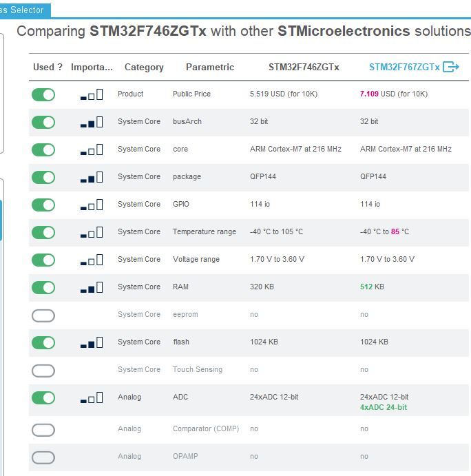Open the STM32F767ZGTx part link
The image size is (471, 476).
(x=404, y=67)
